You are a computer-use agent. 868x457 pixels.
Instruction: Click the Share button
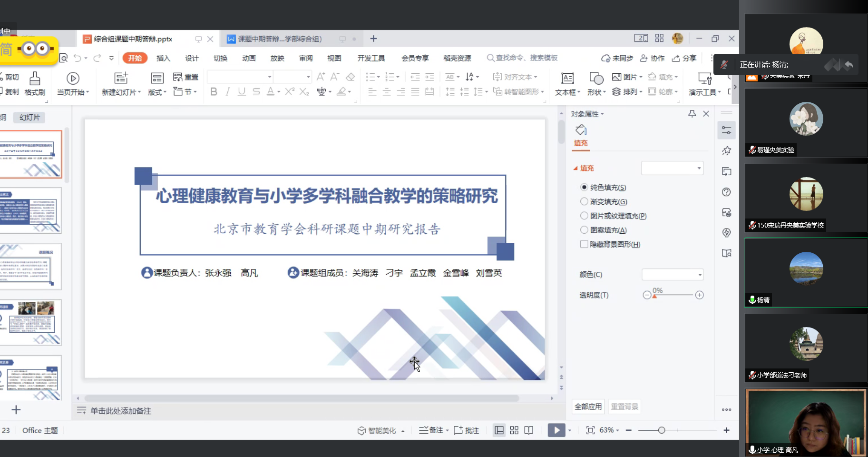(x=684, y=58)
